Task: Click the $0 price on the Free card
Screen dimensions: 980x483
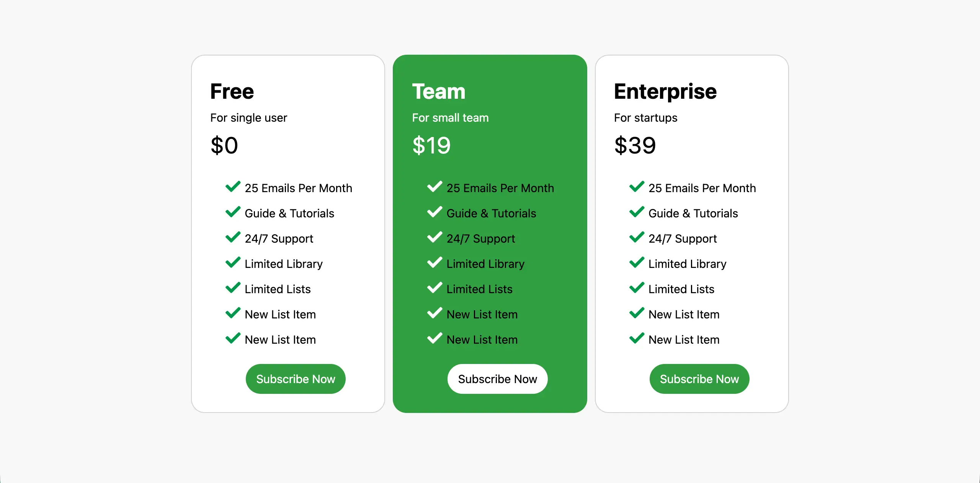Action: click(x=224, y=145)
